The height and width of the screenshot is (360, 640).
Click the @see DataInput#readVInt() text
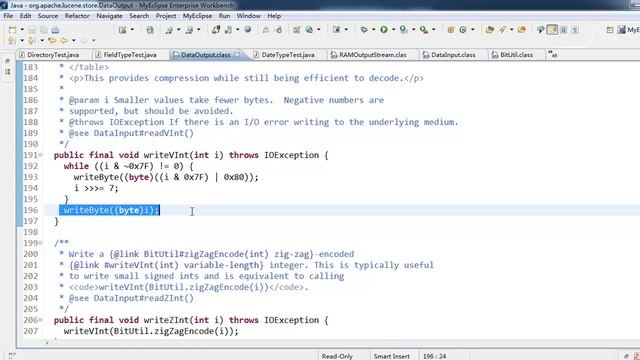(x=131, y=133)
